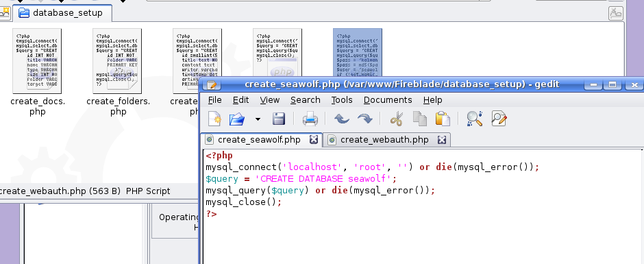Click the mysql_close(); line in editor

(x=243, y=202)
